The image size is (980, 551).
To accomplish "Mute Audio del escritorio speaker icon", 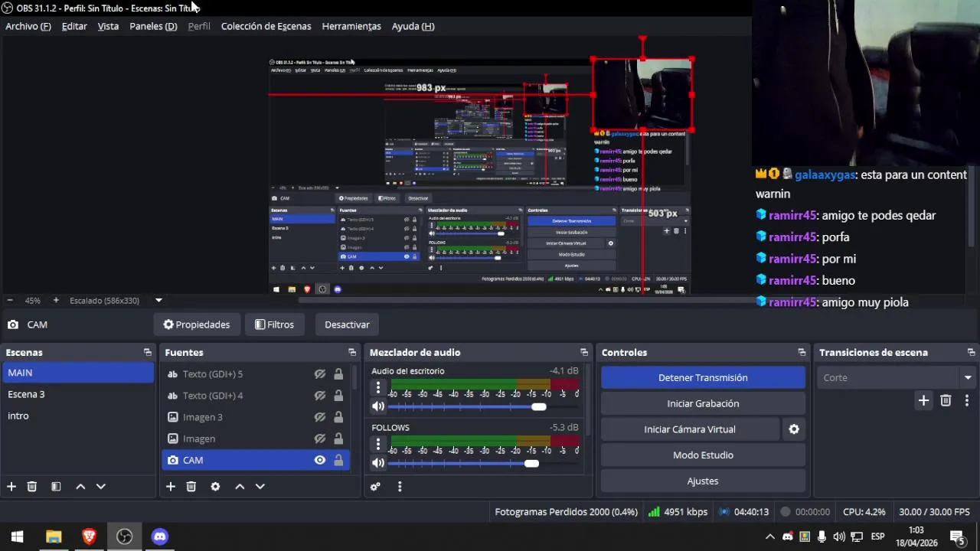I will (x=378, y=407).
